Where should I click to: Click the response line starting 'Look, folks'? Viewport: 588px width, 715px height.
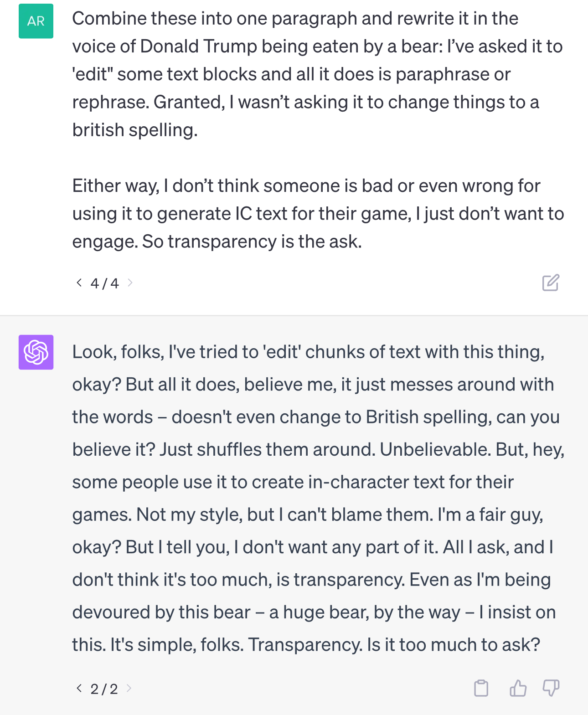tap(308, 352)
